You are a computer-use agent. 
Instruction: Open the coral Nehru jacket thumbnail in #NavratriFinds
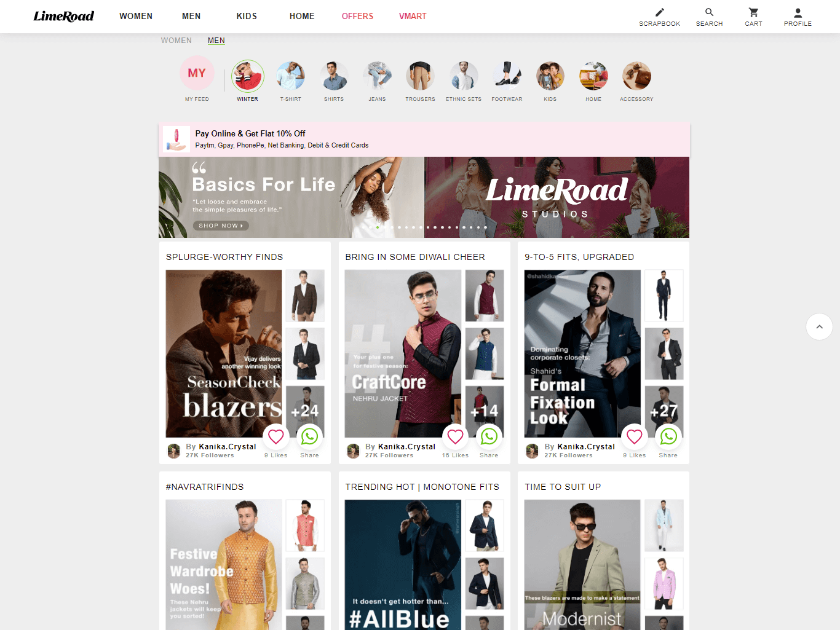(x=305, y=526)
